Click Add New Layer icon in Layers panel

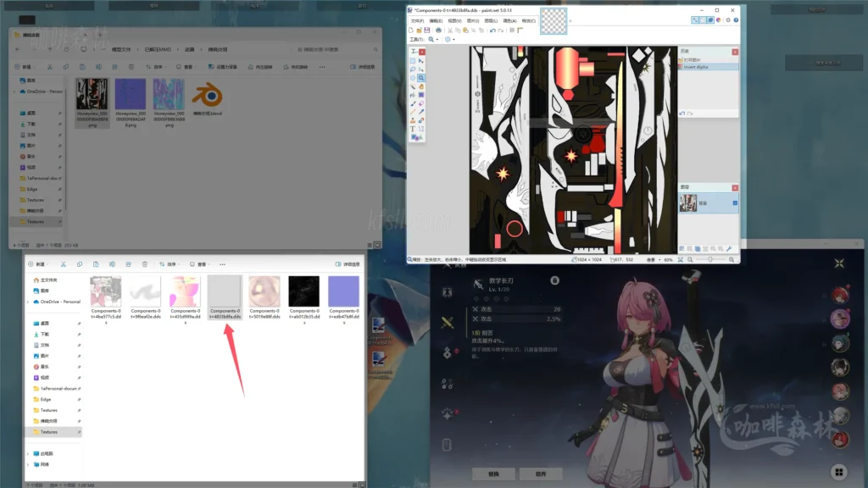[682, 248]
